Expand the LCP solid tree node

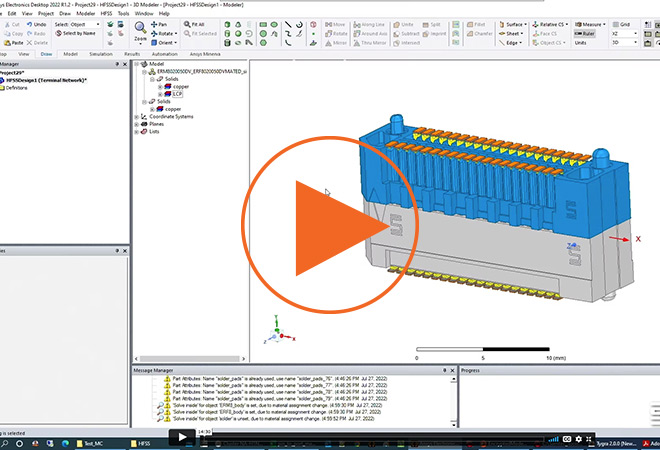tap(159, 93)
